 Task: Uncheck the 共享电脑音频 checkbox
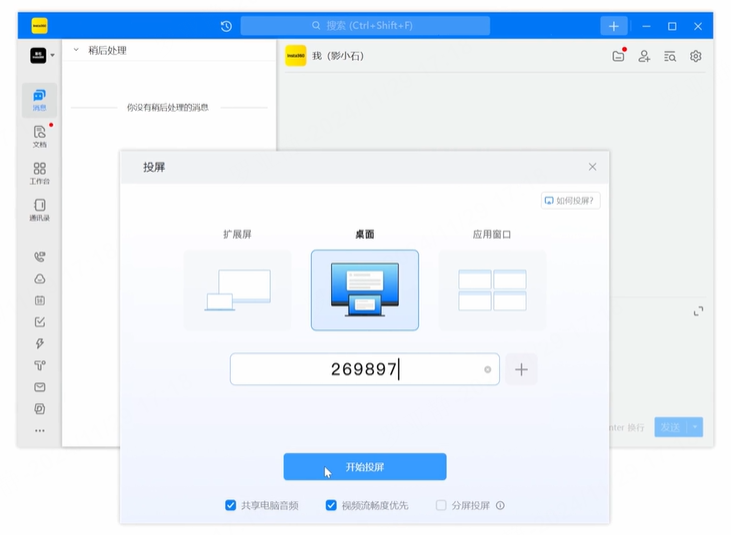coord(231,506)
